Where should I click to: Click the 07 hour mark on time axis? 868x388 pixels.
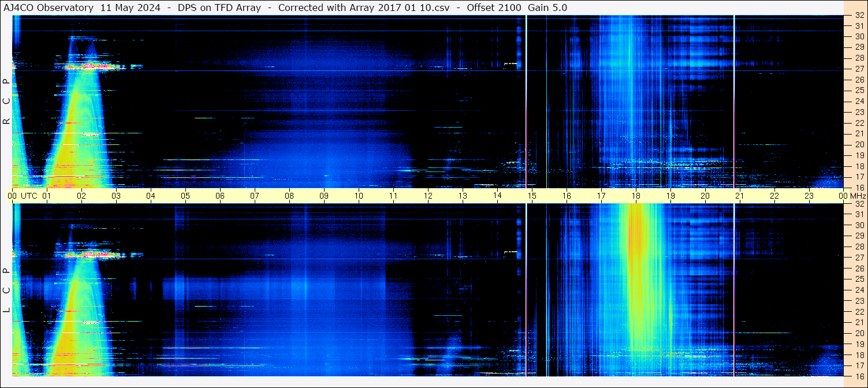[x=255, y=196]
